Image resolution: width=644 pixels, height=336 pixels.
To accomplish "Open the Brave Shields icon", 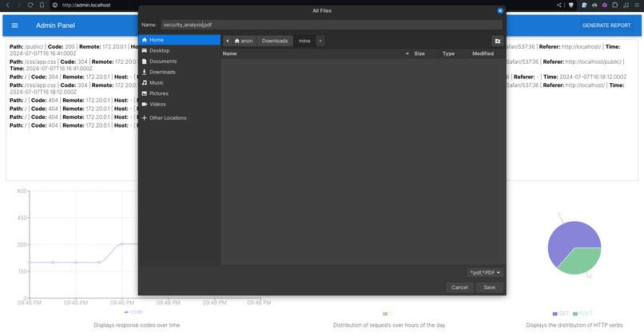I will [571, 5].
